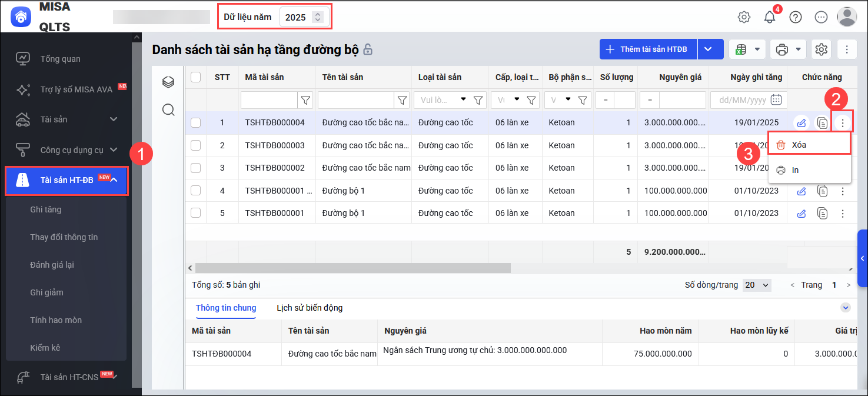Screen dimensions: 868x396
Task: Open the table settings gear icon
Action: point(822,49)
